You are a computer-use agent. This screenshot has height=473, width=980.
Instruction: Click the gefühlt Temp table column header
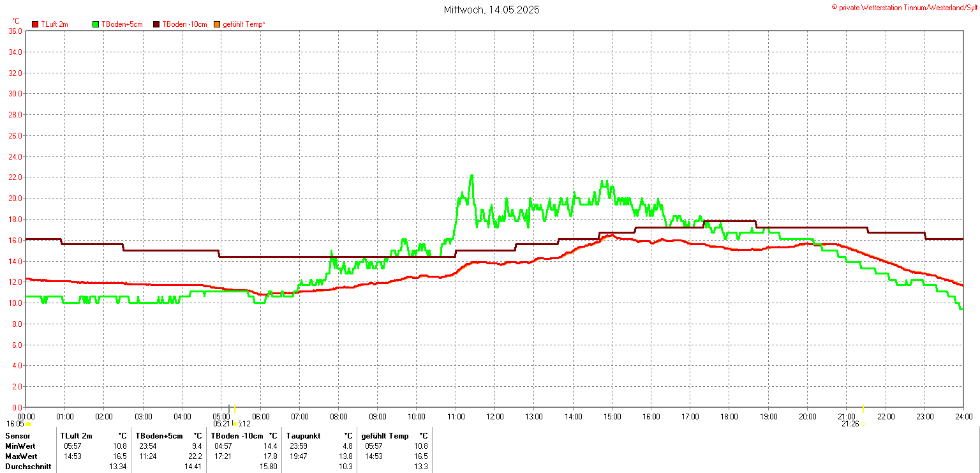coord(385,436)
